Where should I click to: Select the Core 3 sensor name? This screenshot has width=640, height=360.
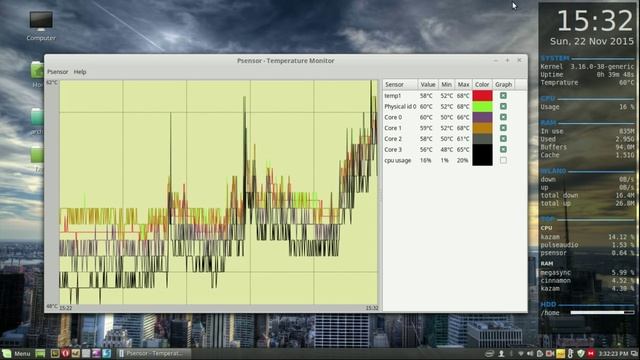[393, 149]
